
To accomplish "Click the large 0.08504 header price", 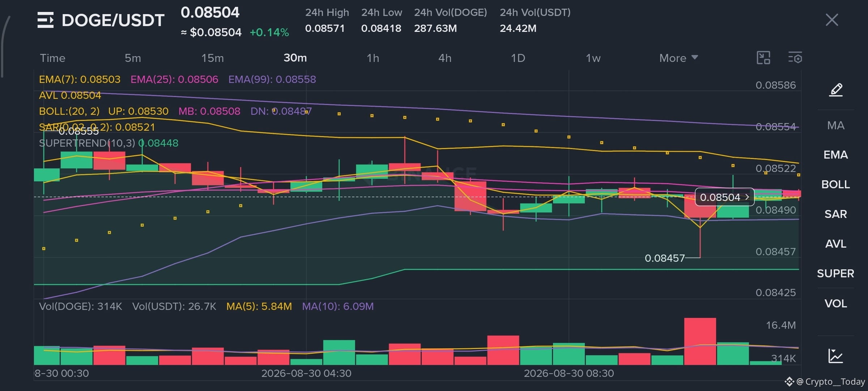I will point(210,13).
